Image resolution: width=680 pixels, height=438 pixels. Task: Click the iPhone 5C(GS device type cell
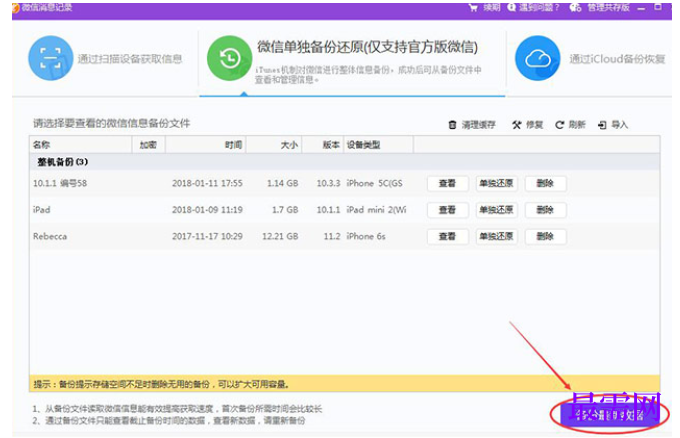point(374,183)
